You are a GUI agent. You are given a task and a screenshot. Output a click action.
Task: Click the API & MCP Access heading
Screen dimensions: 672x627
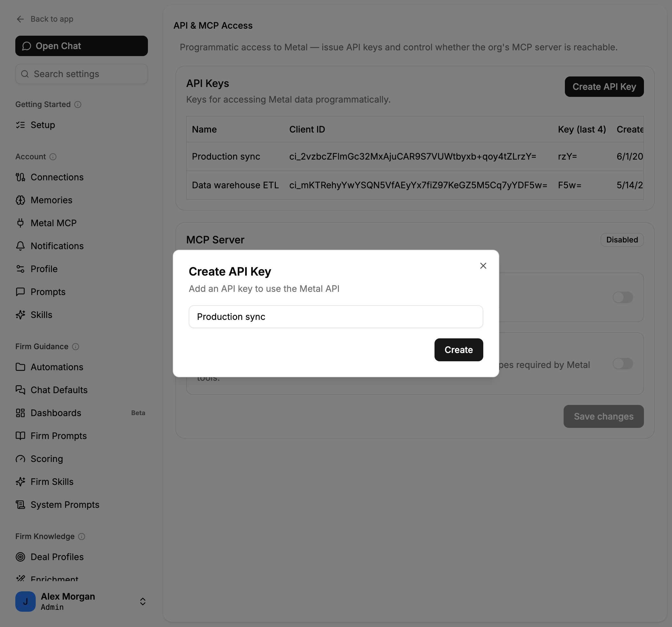coord(213,26)
